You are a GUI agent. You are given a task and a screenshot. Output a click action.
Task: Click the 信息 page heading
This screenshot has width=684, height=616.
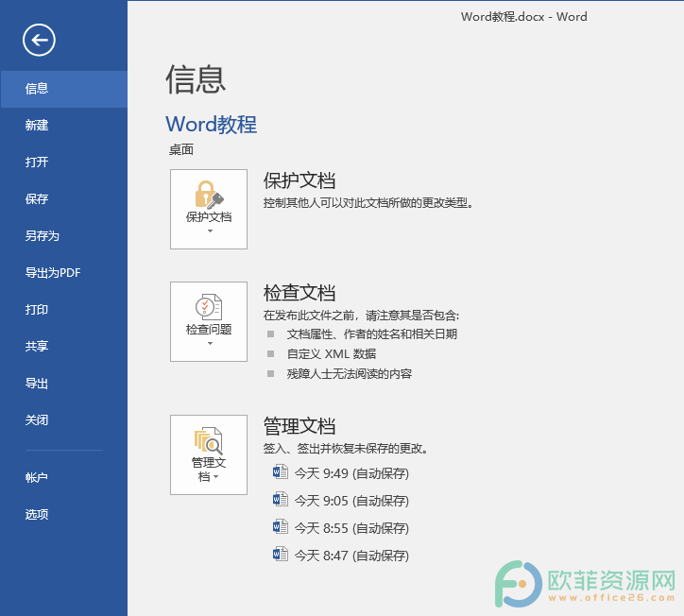point(196,79)
